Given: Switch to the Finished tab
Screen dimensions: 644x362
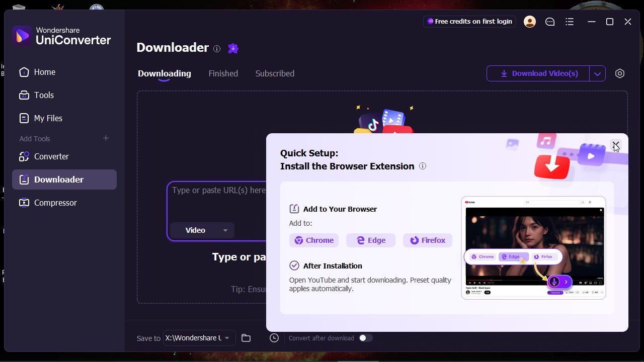Looking at the screenshot, I should tap(223, 73).
